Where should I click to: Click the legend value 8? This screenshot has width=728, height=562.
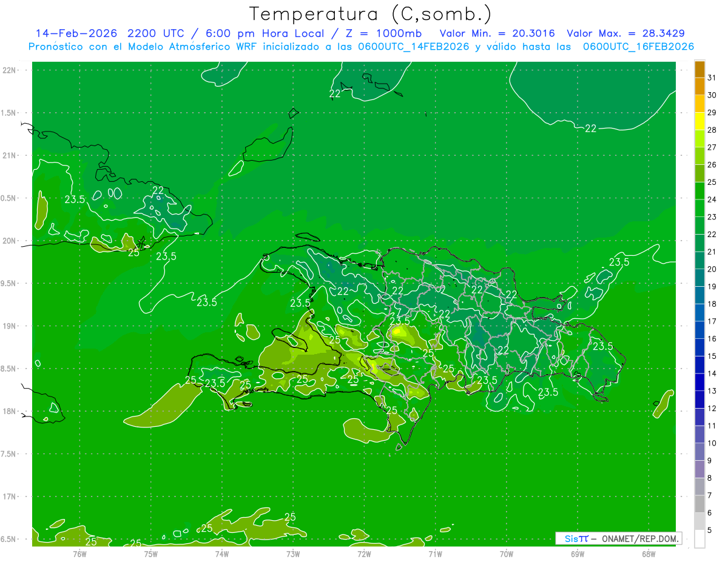coord(710,478)
